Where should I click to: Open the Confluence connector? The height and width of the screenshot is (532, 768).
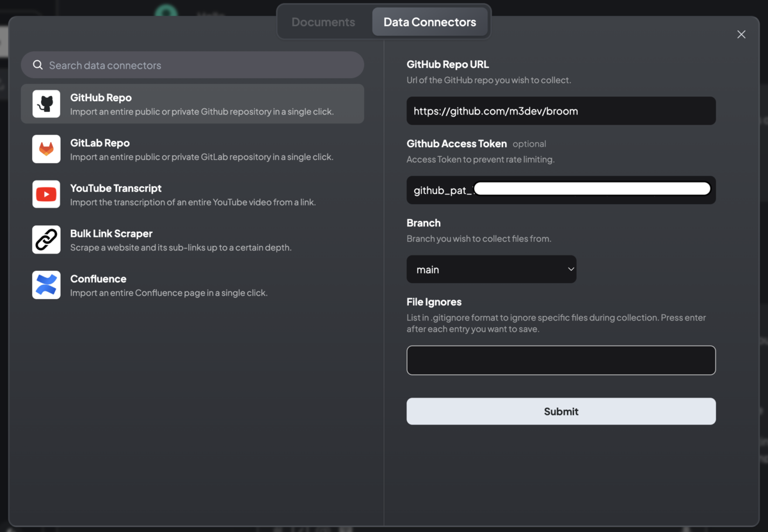pos(193,286)
